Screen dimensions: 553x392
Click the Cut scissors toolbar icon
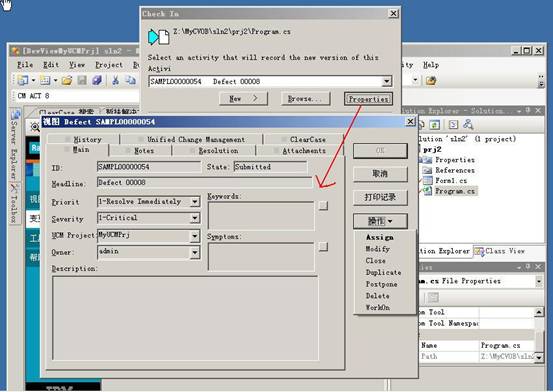[115, 80]
